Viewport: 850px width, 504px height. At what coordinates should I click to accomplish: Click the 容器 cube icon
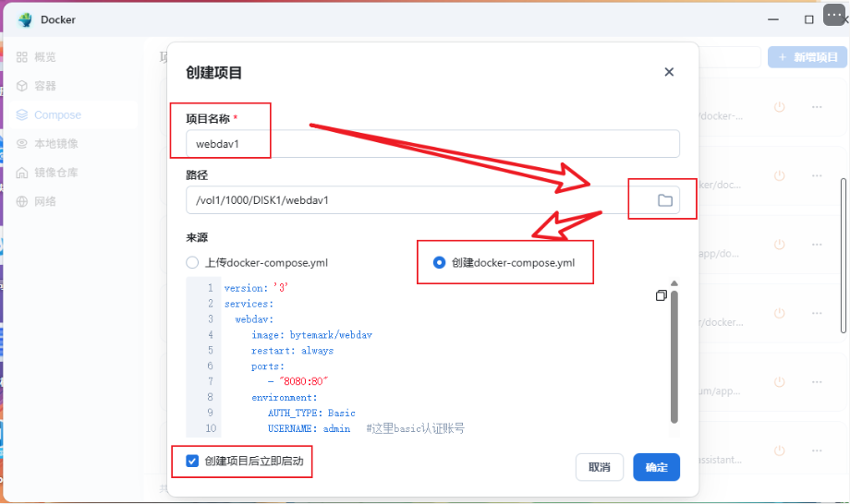click(21, 86)
